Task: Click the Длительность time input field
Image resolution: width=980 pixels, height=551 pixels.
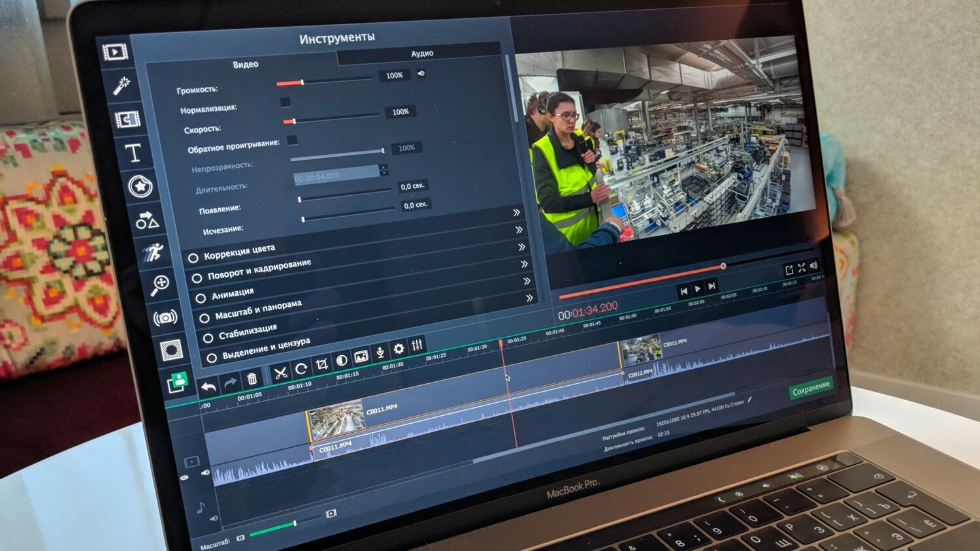Action: (336, 174)
